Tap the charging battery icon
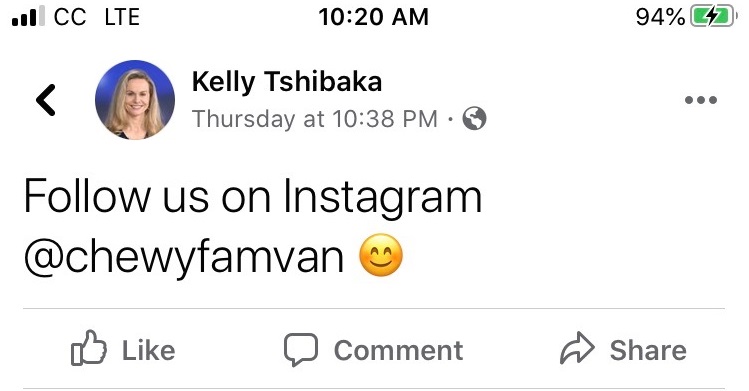749x391 pixels. tap(713, 17)
